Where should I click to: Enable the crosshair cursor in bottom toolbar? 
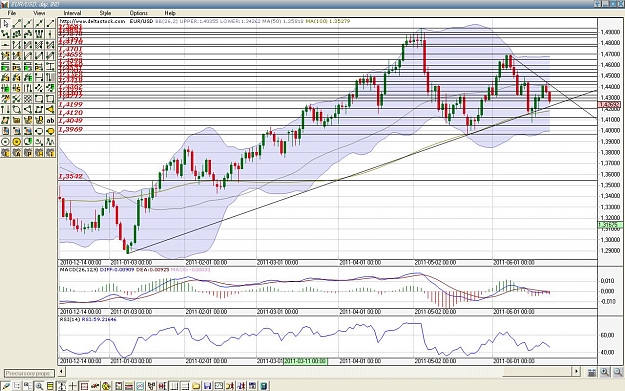tap(73, 386)
